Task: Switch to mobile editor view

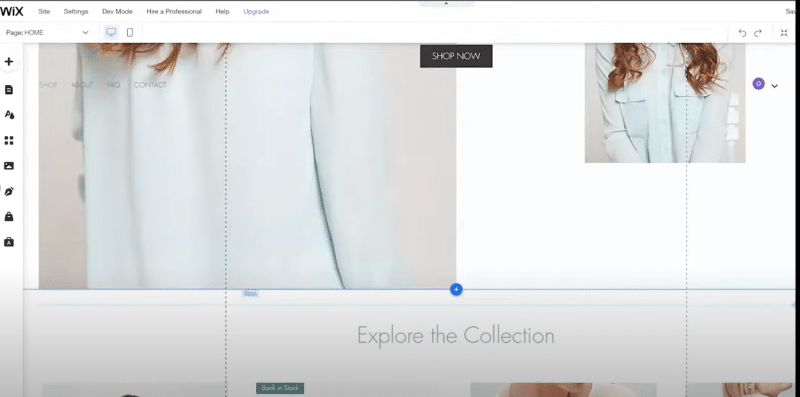Action: [130, 33]
